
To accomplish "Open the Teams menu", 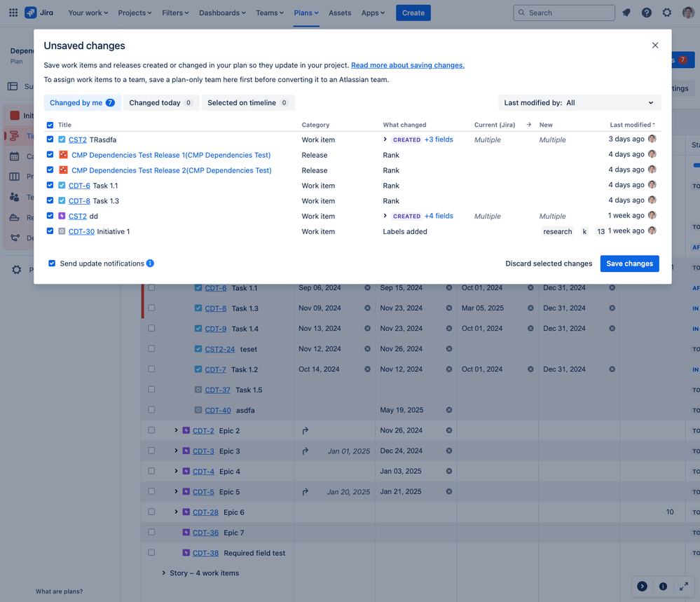I will 270,13.
